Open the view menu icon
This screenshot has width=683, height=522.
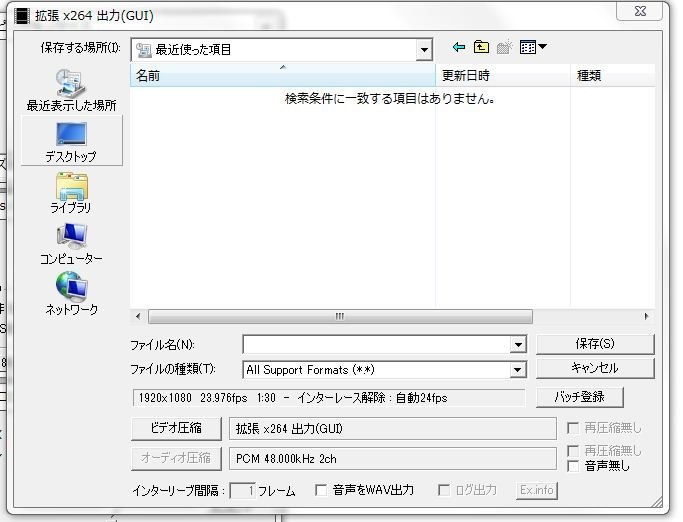533,47
